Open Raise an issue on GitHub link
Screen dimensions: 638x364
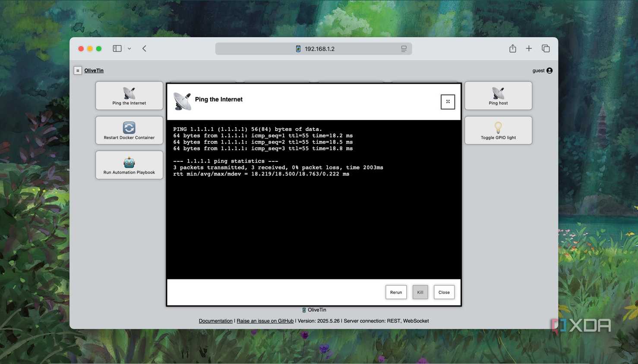265,321
